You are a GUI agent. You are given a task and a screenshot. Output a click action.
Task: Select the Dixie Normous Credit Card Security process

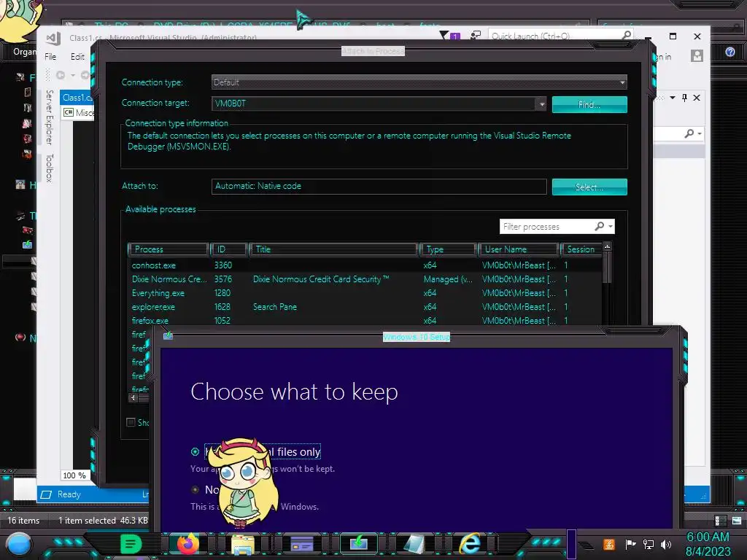[365, 279]
